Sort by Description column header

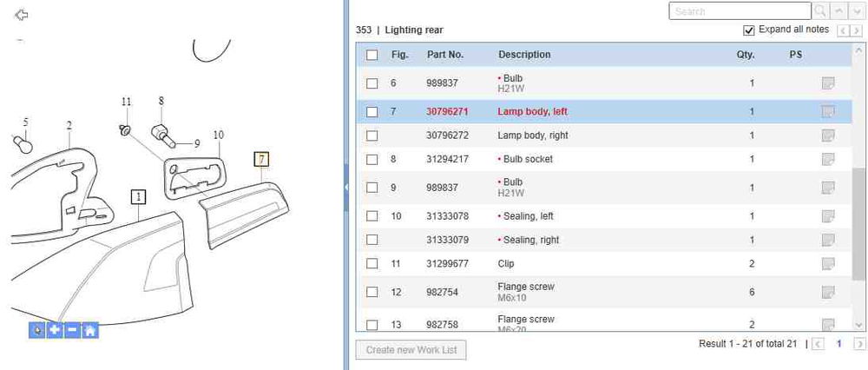tap(524, 55)
